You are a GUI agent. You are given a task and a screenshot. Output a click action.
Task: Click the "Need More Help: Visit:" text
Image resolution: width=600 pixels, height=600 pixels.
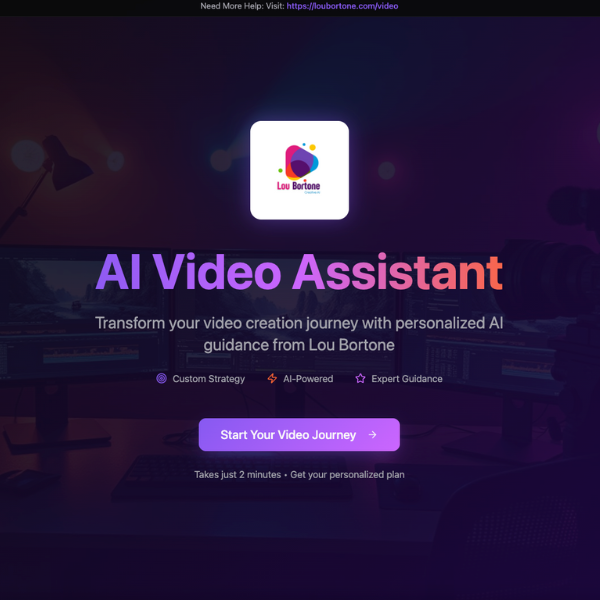(x=242, y=6)
